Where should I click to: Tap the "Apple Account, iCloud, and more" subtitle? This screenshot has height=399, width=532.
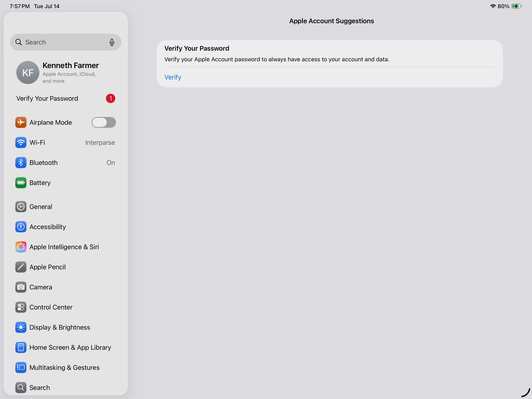point(69,78)
